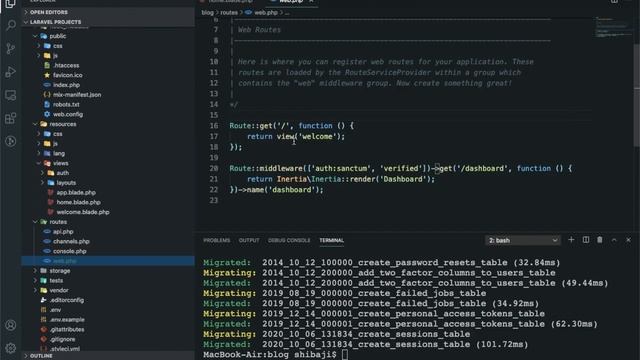Expand the tests folder

tap(56, 281)
